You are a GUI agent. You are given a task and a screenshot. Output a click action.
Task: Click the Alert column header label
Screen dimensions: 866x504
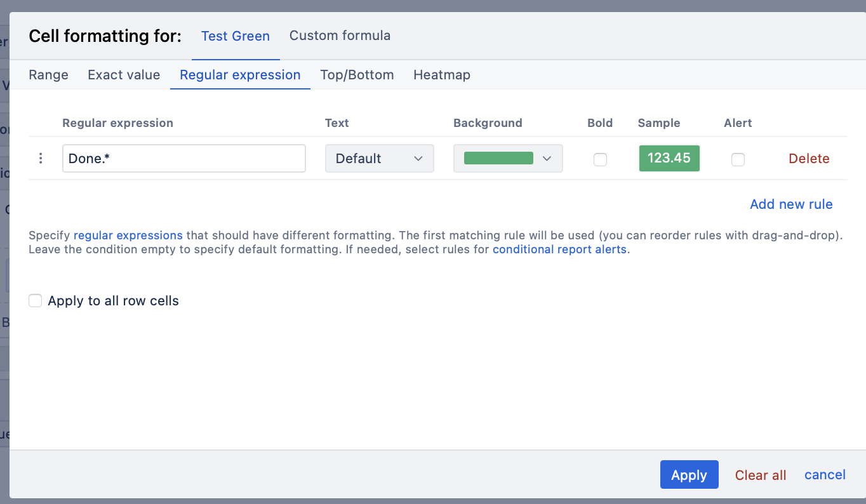click(x=738, y=123)
